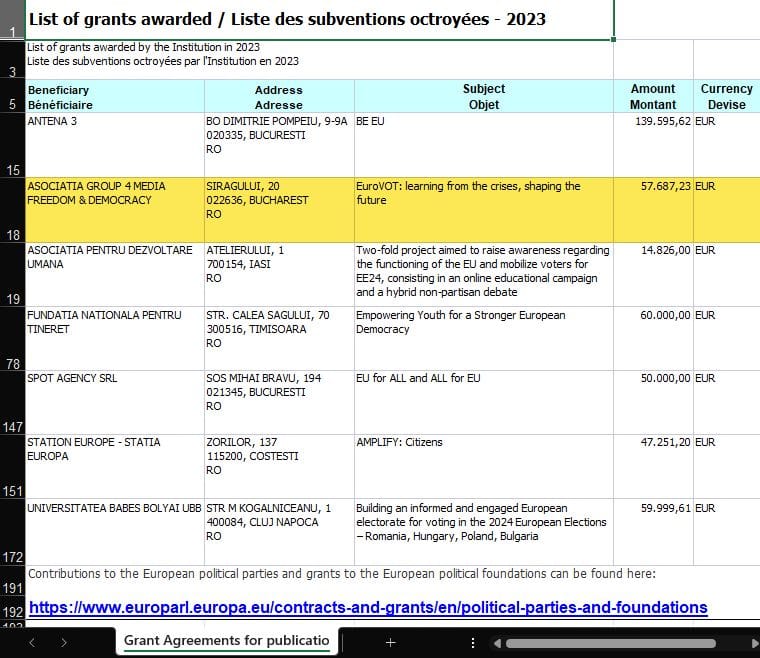Select row header 192
This screenshot has height=658, width=760.
(13, 608)
